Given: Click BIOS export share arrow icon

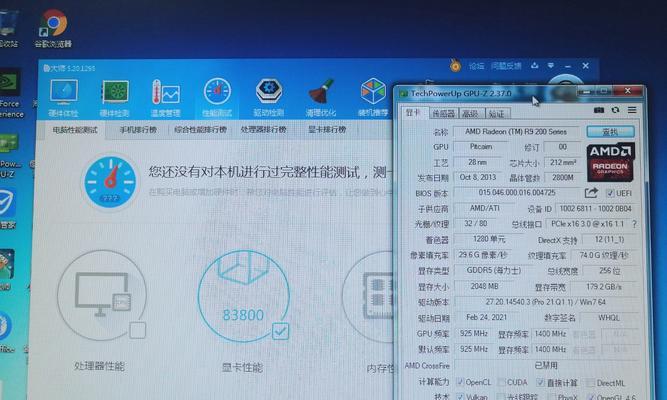Looking at the screenshot, I should [591, 193].
